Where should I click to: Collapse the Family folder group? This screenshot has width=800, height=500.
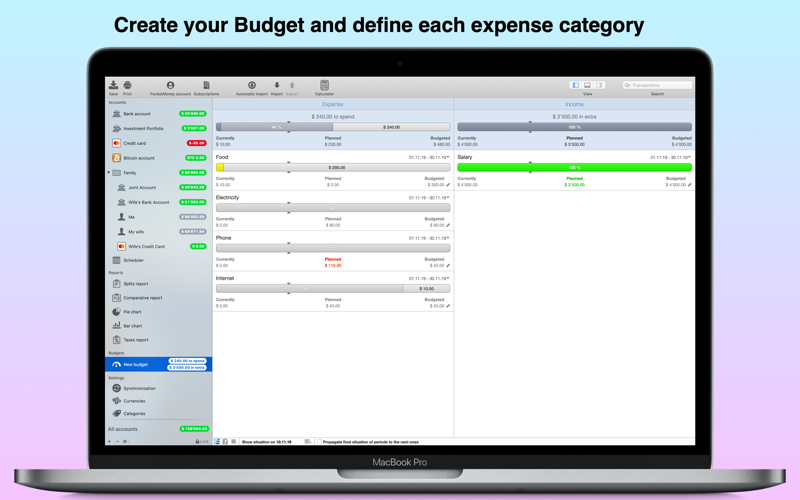109,172
